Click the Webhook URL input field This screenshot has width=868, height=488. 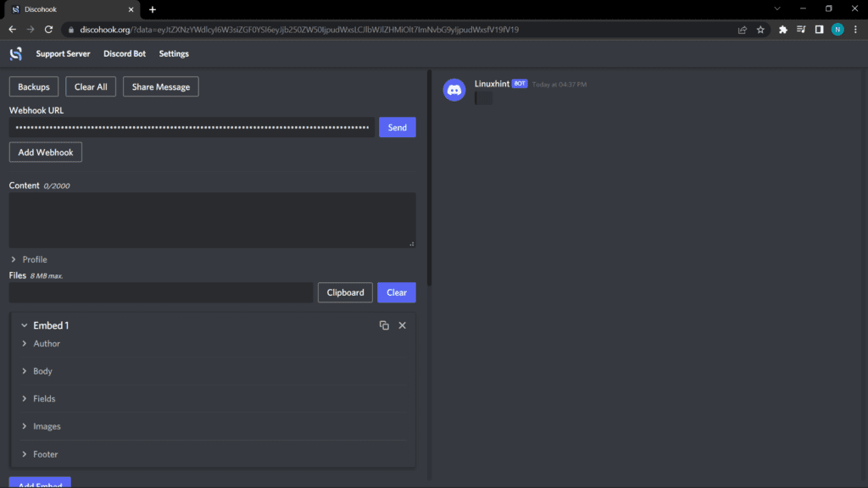[x=192, y=128]
